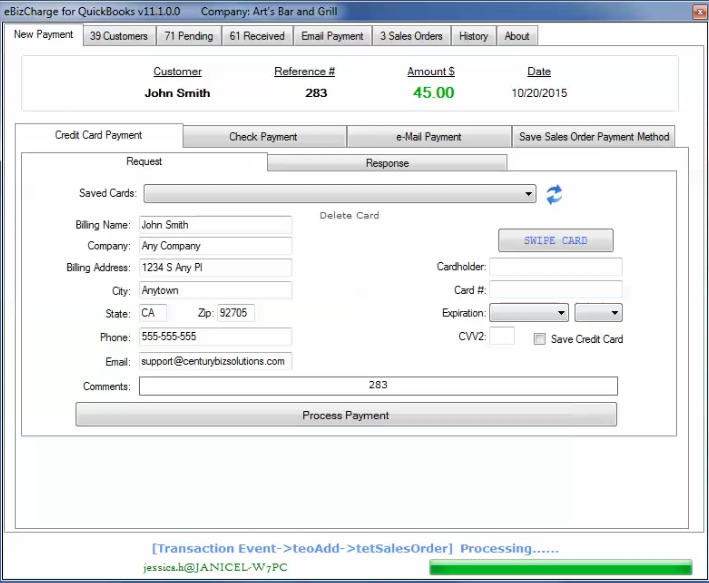
Task: Open the 39 Customers tab
Action: pos(119,36)
